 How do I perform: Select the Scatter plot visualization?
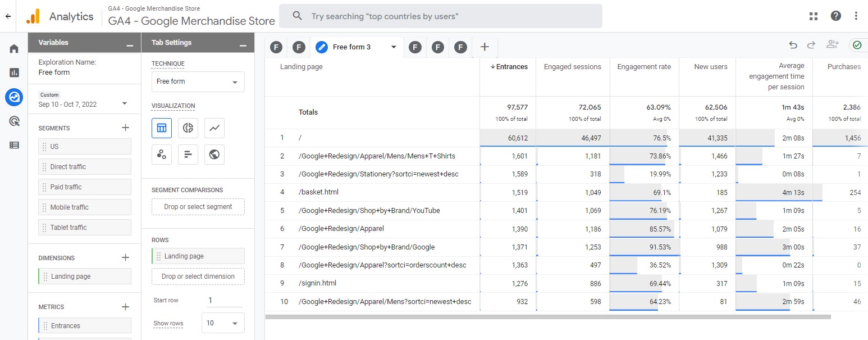point(162,155)
